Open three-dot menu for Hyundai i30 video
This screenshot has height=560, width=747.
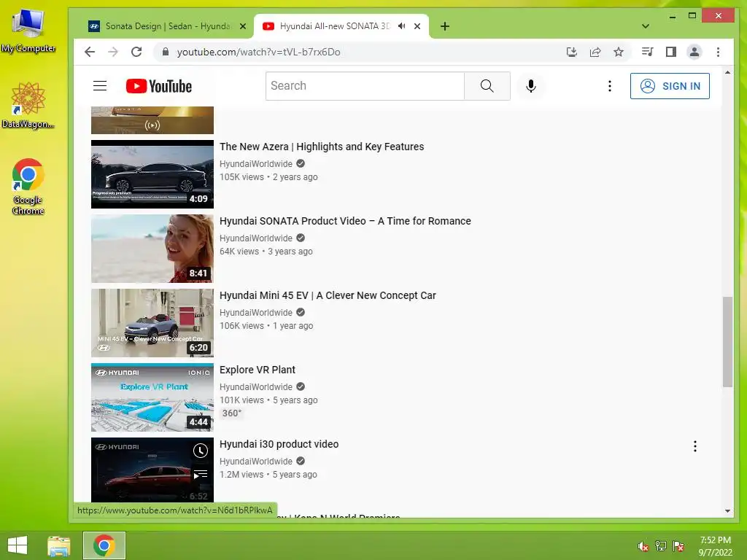click(695, 446)
